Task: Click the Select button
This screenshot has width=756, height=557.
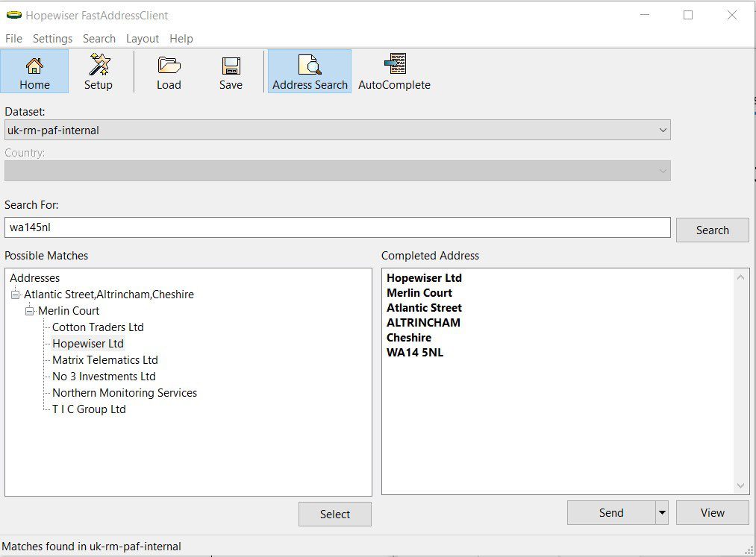Action: pyautogui.click(x=335, y=514)
